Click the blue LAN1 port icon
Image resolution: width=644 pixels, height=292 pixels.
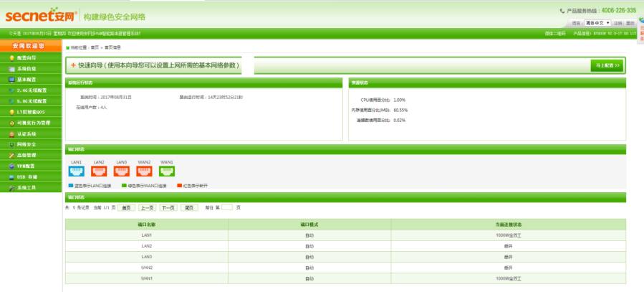pos(77,171)
